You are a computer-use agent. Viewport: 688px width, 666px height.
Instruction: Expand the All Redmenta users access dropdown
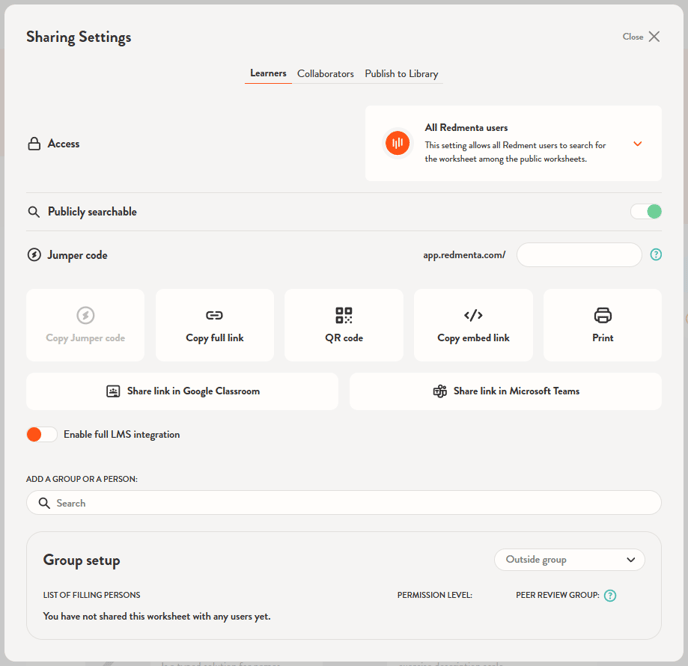click(x=637, y=144)
